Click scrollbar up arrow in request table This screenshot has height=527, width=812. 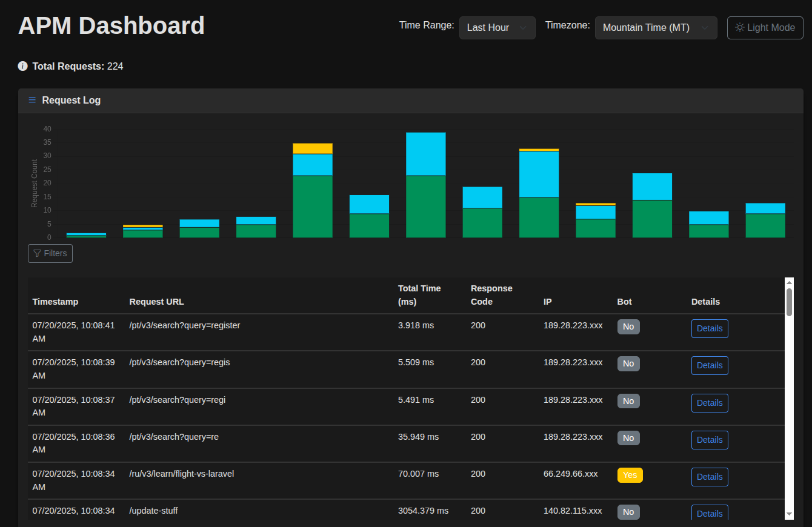pos(789,282)
